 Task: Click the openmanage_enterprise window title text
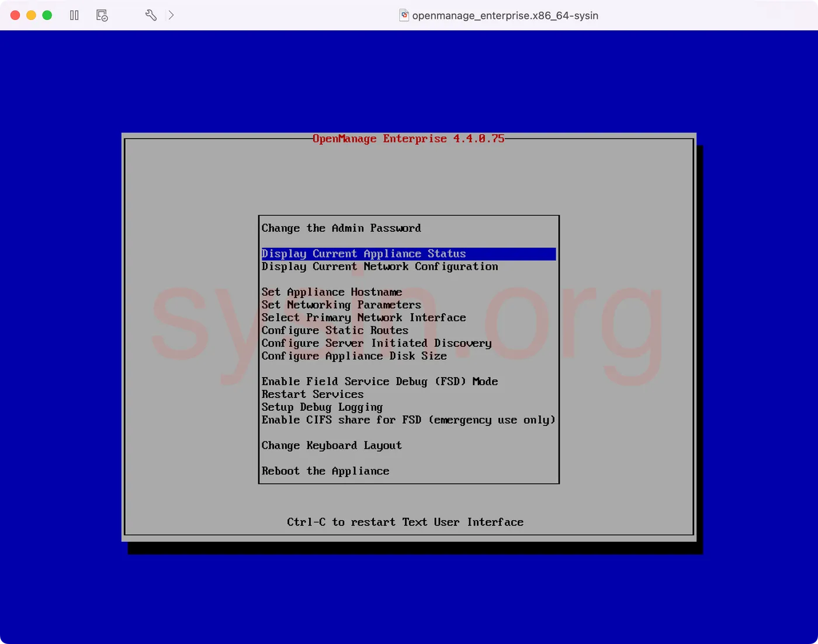[505, 16]
